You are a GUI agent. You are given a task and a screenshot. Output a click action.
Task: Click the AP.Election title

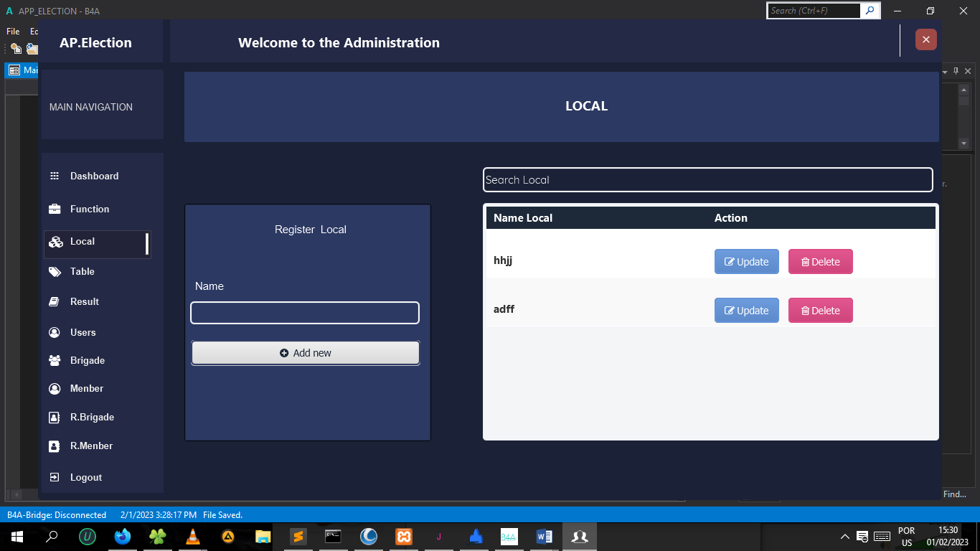96,42
